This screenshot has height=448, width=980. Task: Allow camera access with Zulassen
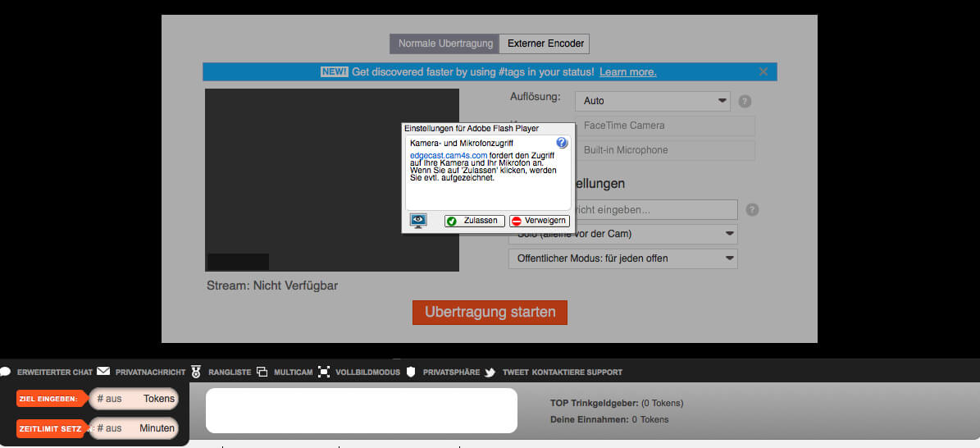click(474, 221)
